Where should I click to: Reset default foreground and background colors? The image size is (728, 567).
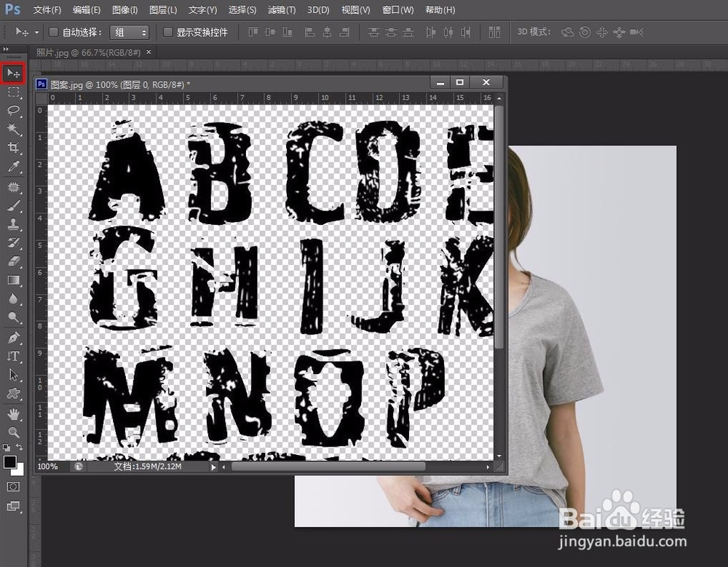[x=6, y=448]
